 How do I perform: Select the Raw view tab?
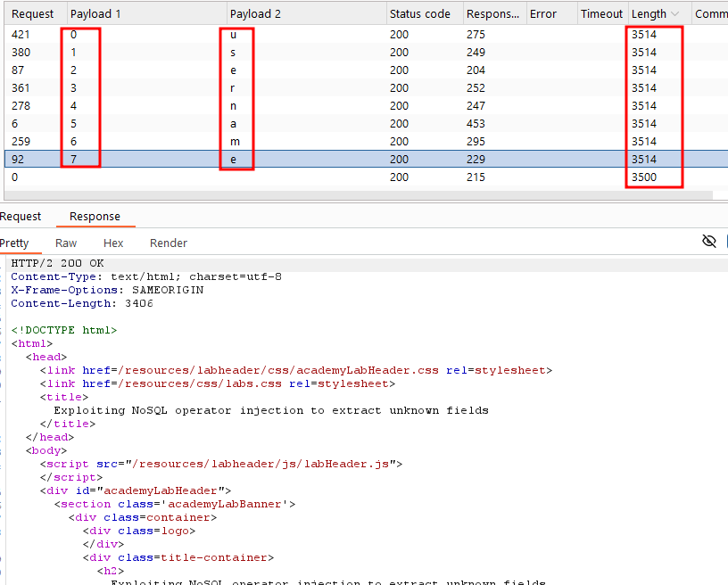pos(66,243)
